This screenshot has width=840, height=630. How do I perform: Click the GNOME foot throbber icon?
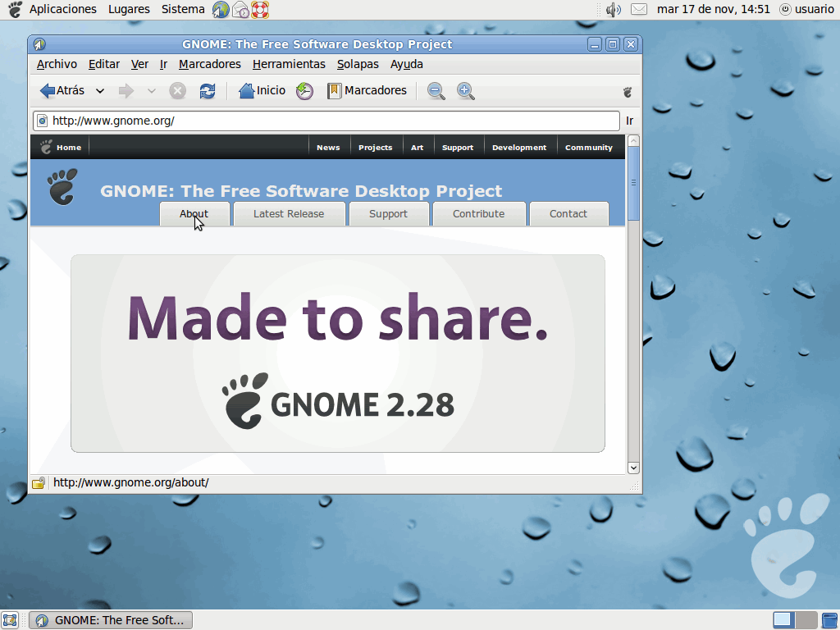(x=628, y=92)
